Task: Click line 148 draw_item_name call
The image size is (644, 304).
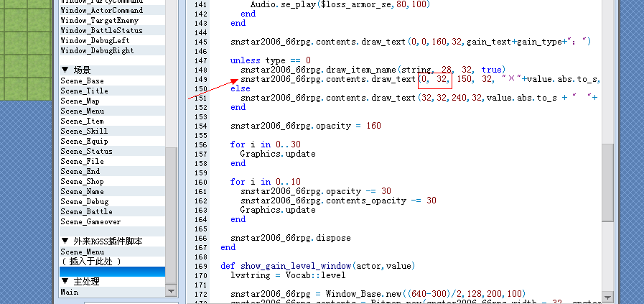Action: coord(373,70)
